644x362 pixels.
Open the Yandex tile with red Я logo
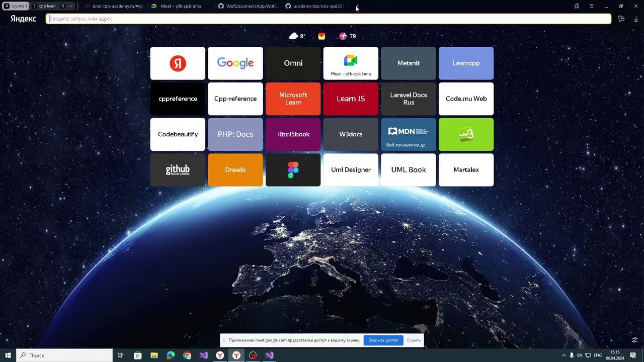(x=178, y=63)
